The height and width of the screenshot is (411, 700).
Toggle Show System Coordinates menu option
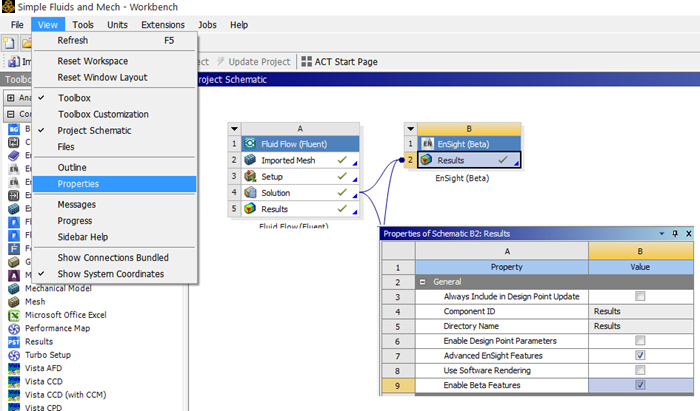(x=114, y=274)
